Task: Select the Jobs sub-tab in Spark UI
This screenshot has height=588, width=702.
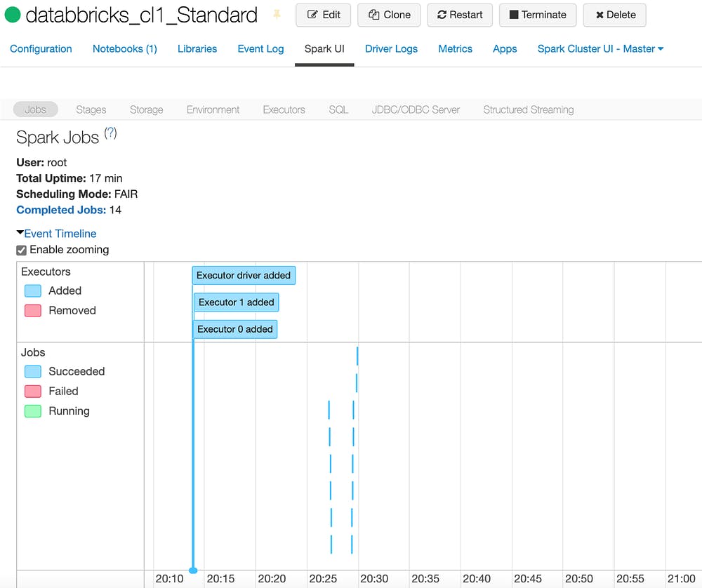Action: (35, 109)
